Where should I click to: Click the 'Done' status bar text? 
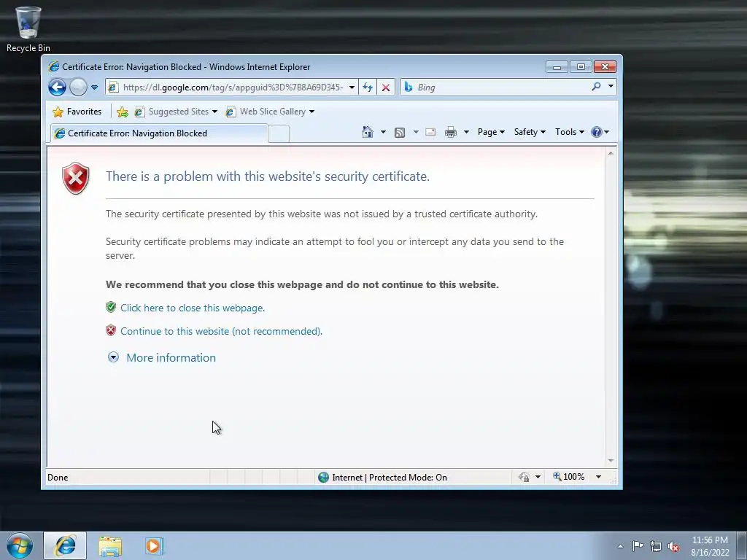[x=58, y=477]
